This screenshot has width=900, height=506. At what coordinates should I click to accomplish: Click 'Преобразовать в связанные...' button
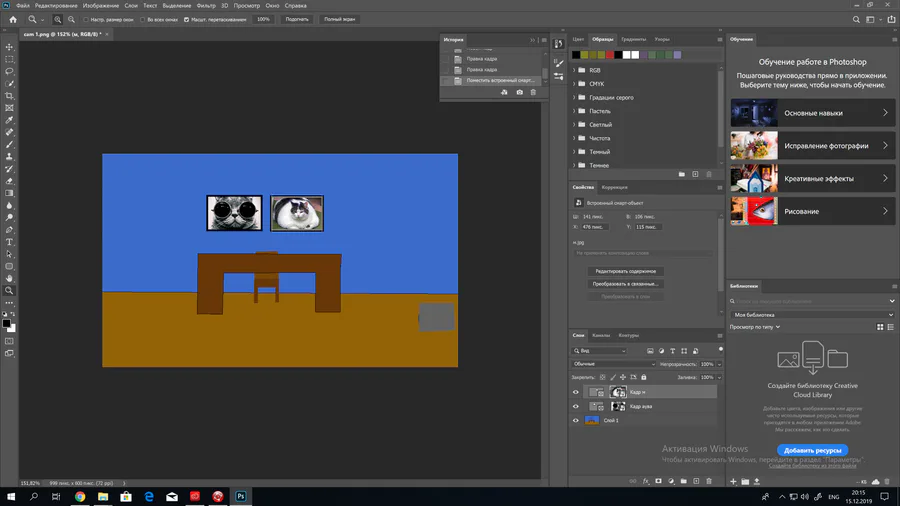pos(626,284)
